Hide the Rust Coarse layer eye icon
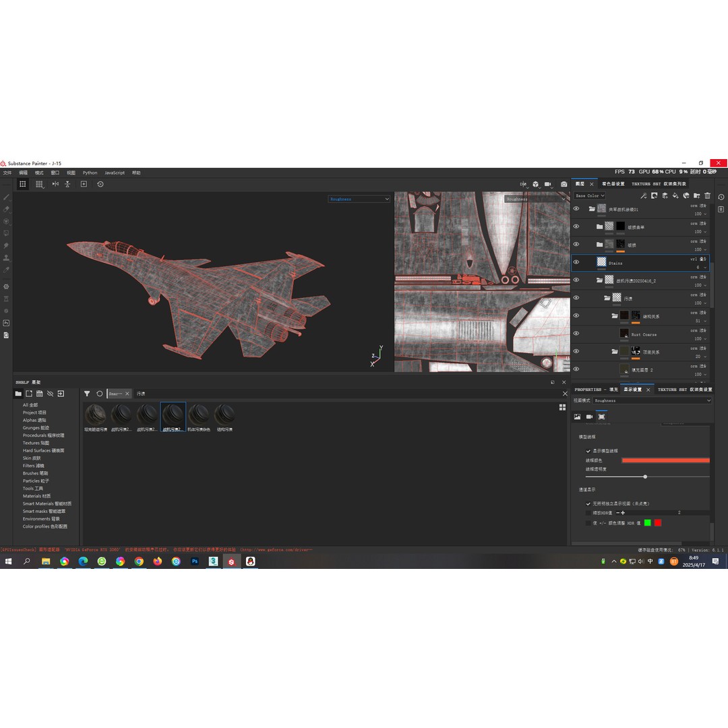 click(576, 334)
